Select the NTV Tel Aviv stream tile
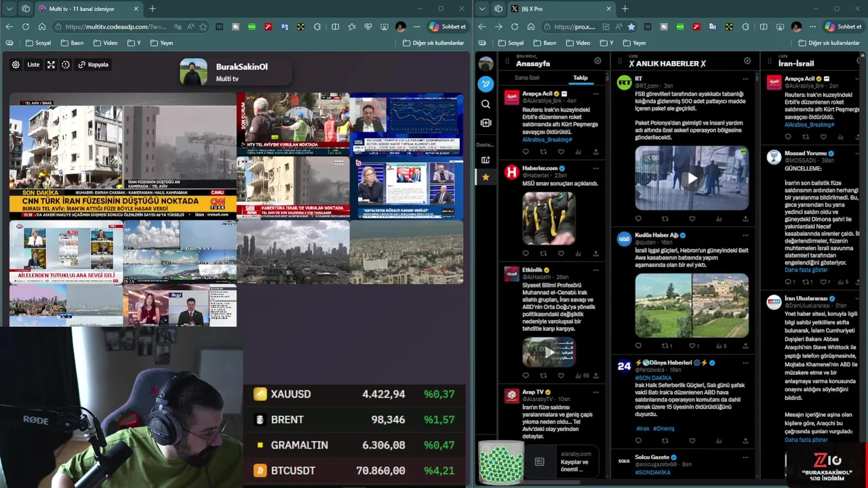This screenshot has height=488, width=868. coord(293,124)
